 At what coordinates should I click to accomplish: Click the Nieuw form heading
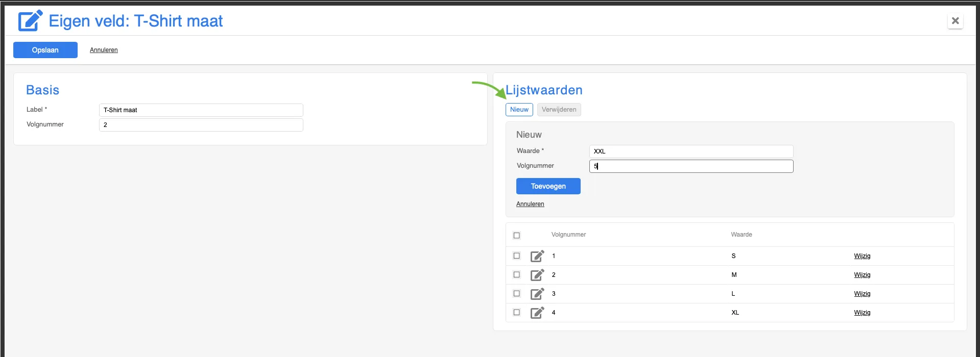(529, 135)
